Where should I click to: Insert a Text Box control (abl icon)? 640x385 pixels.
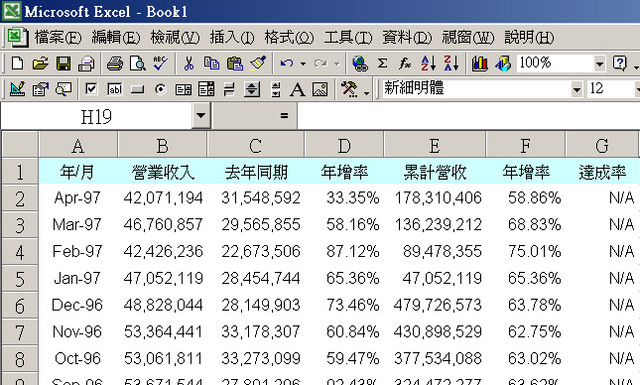(x=115, y=89)
